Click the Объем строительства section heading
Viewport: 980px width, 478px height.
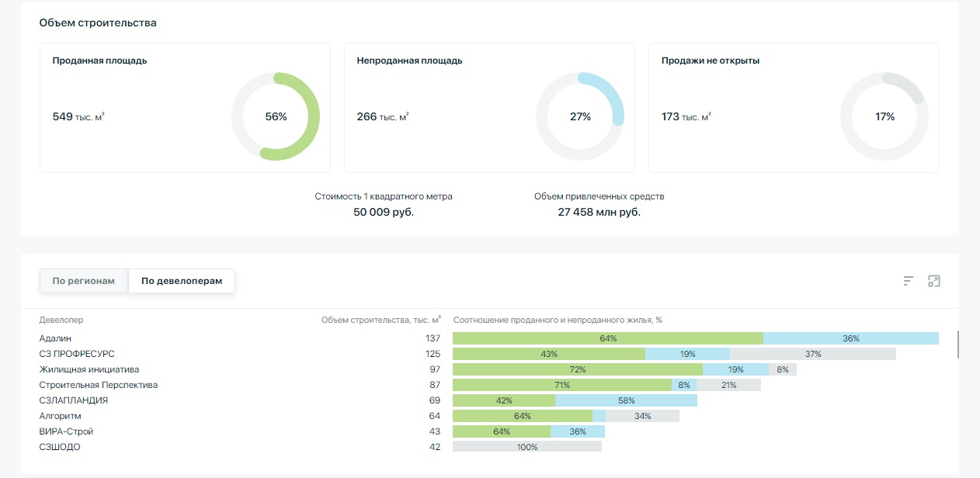pos(98,23)
